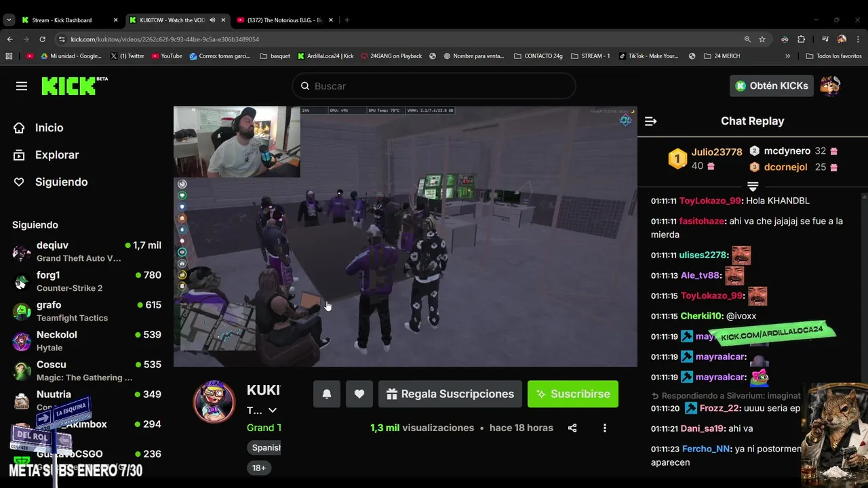The height and width of the screenshot is (488, 868).
Task: Expand the gift leaderboard chevron
Action: [752, 186]
